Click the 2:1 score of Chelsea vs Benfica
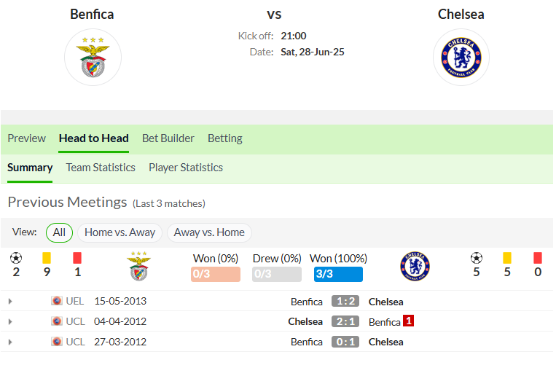Screen dimensions: 556x392 [345, 321]
